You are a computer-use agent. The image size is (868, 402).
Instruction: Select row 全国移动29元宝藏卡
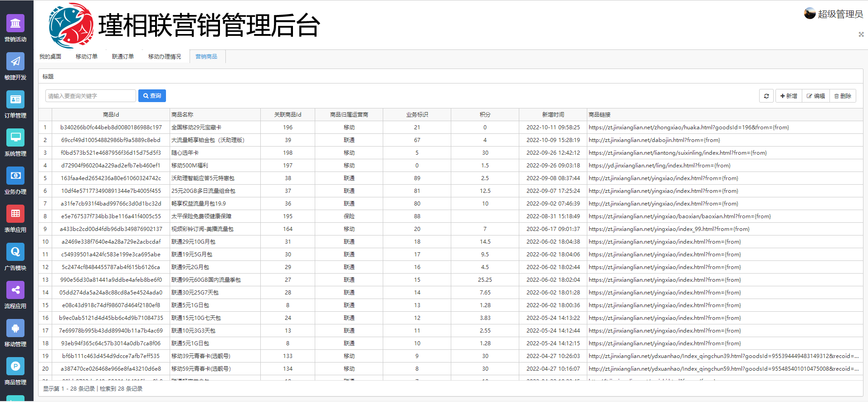pyautogui.click(x=451, y=127)
